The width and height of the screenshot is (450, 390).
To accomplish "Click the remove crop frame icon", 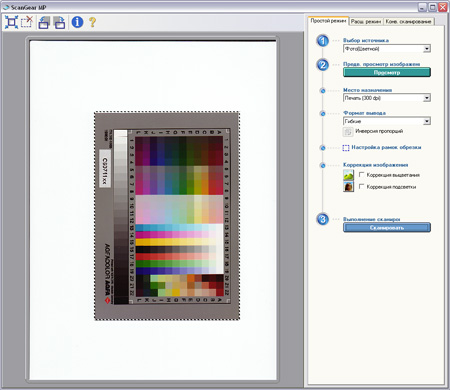I will coord(27,22).
